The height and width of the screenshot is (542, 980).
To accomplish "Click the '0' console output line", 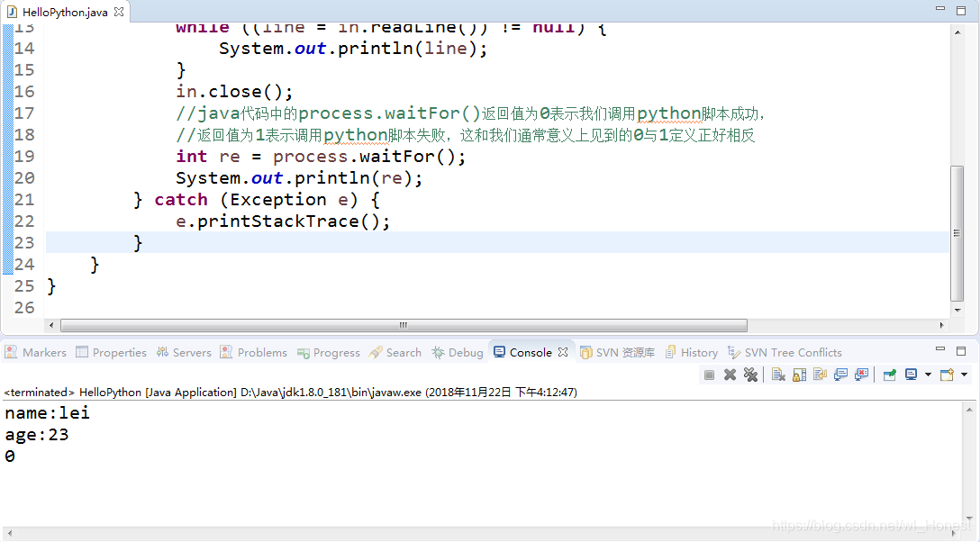I will point(10,456).
